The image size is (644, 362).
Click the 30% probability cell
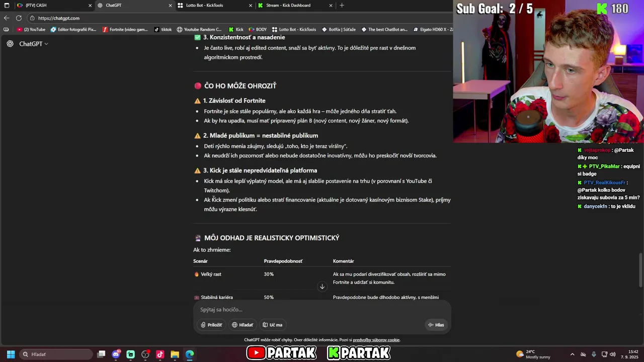coord(269,274)
